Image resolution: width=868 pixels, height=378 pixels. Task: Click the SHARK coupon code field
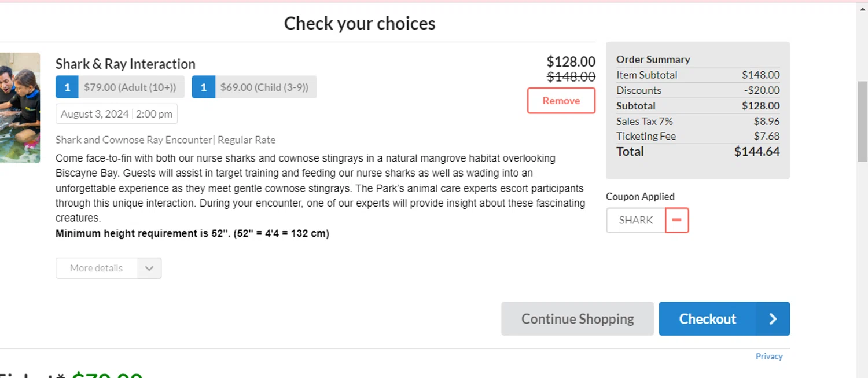pyautogui.click(x=636, y=220)
